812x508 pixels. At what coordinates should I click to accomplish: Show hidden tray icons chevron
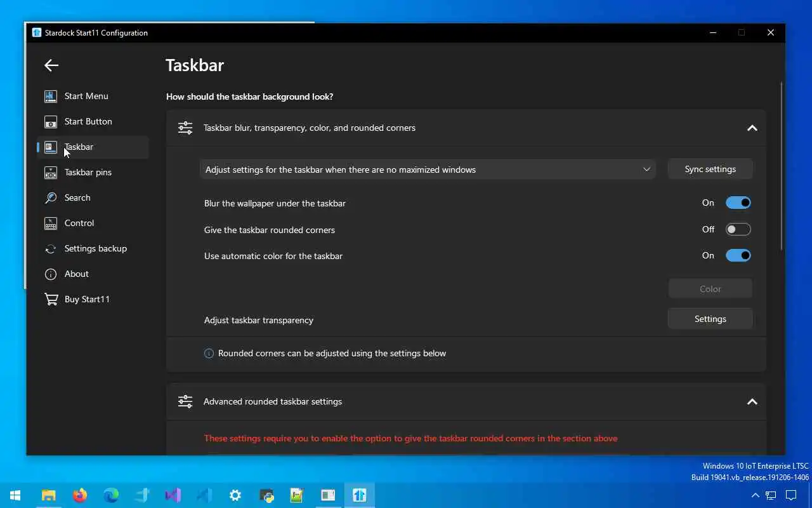[x=755, y=495]
